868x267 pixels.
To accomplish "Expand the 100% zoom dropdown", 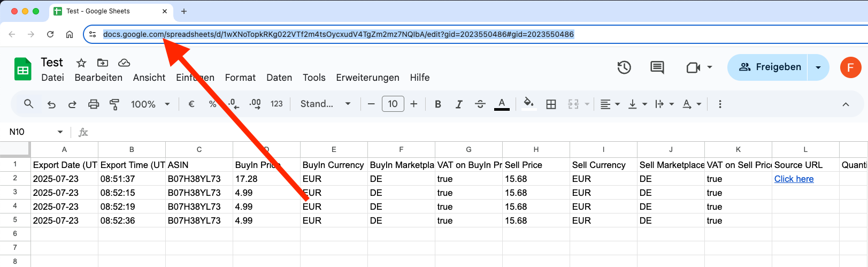I will point(150,104).
